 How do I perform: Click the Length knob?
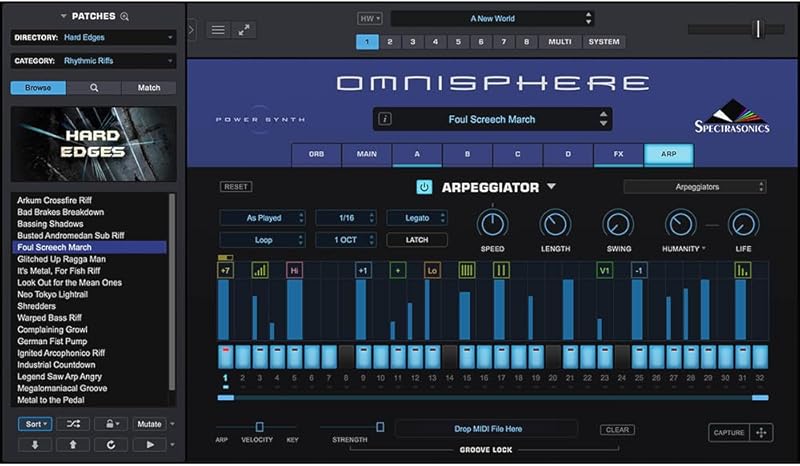(x=555, y=224)
